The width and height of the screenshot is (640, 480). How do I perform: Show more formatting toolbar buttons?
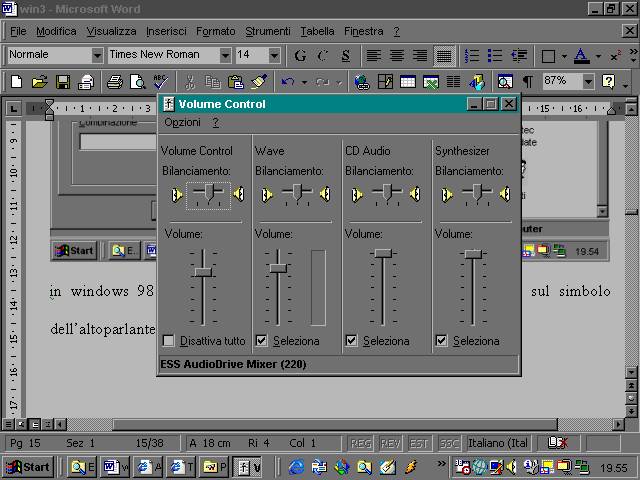point(633,56)
